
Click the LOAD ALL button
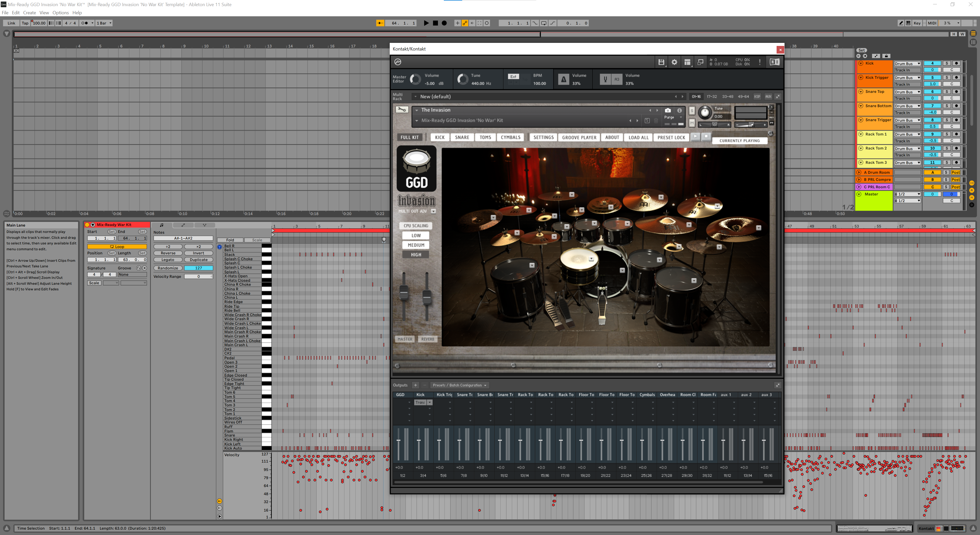pyautogui.click(x=638, y=137)
